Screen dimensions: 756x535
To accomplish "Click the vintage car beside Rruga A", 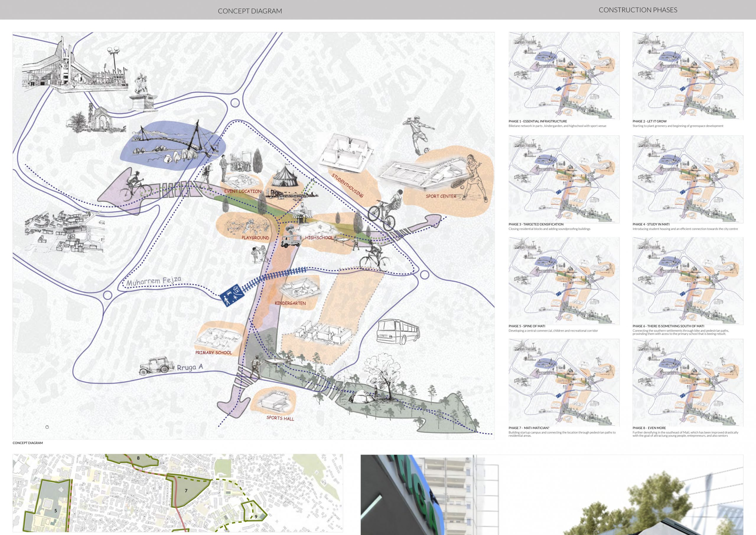I will 157,366.
